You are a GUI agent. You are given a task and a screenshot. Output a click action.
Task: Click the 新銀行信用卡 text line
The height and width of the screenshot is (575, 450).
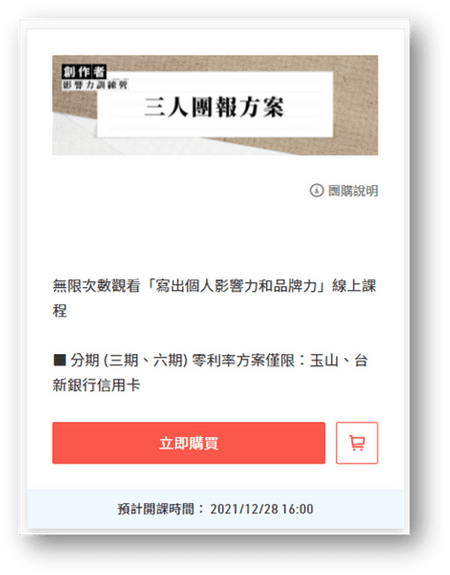pyautogui.click(x=96, y=385)
